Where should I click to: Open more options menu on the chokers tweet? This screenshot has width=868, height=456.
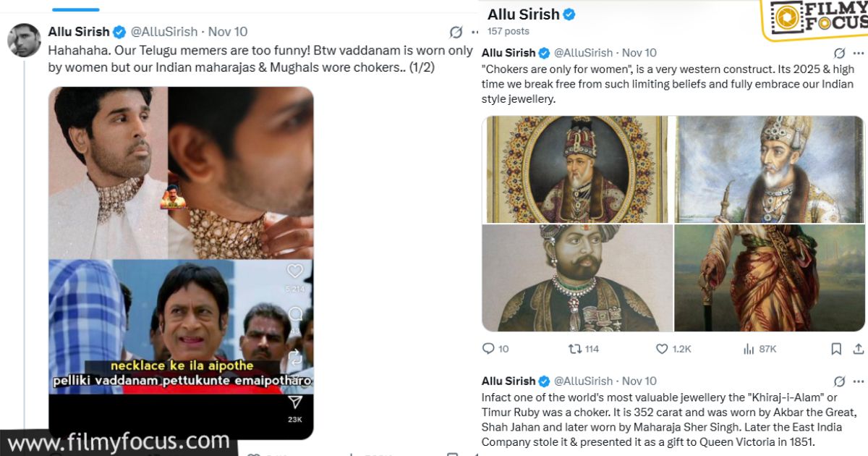[x=859, y=52]
